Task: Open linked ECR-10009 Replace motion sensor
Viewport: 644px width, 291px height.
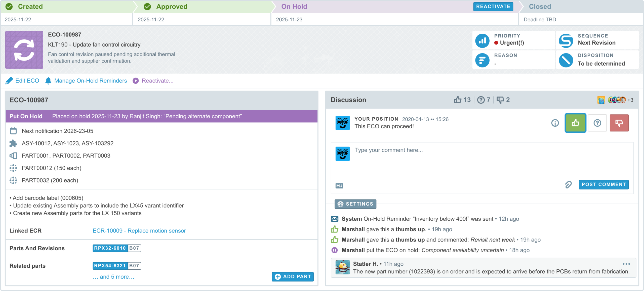Action: pyautogui.click(x=139, y=231)
